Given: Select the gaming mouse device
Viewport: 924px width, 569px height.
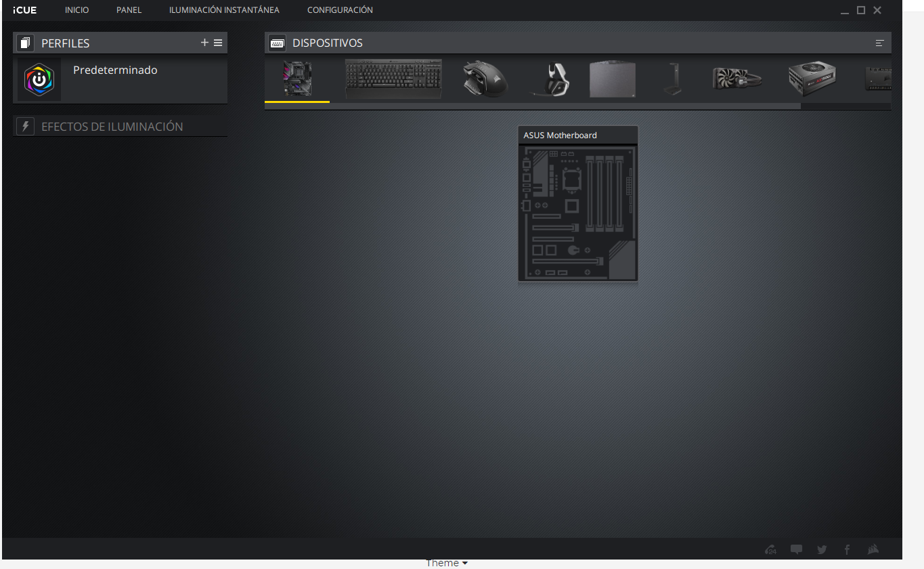Looking at the screenshot, I should coord(485,79).
